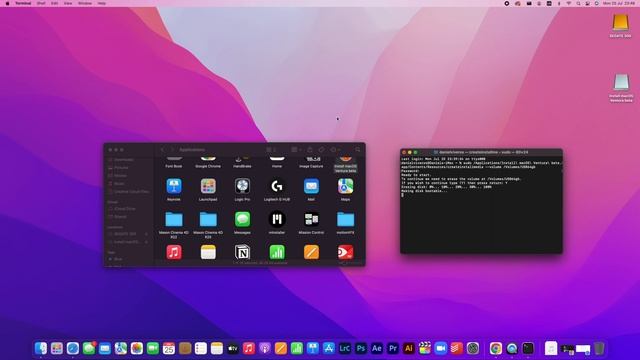Select the Mission Control app icon
Viewport: 640px width, 360px height.
click(x=311, y=219)
